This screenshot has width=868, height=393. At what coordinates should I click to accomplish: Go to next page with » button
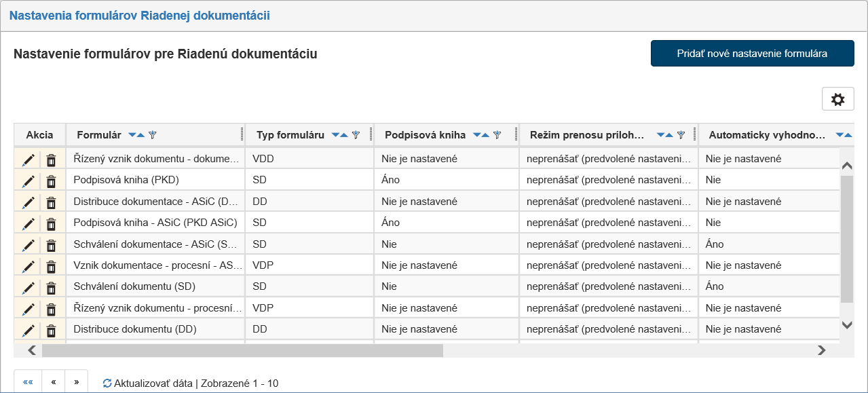click(x=76, y=382)
